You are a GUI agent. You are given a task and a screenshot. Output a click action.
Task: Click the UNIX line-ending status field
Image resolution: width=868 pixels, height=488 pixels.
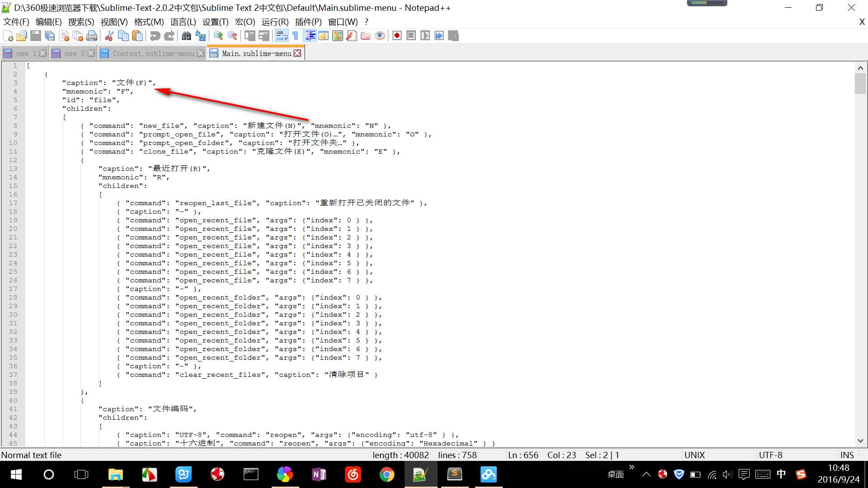pos(694,455)
